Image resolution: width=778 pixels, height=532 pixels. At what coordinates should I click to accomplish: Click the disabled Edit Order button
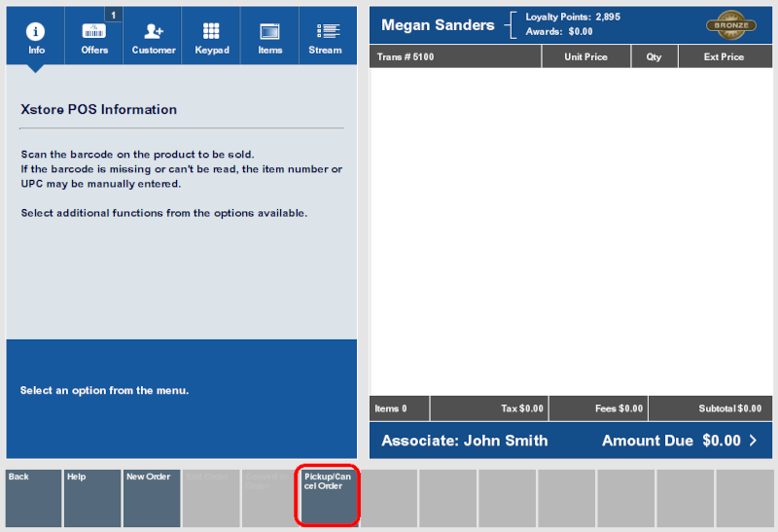(211, 498)
